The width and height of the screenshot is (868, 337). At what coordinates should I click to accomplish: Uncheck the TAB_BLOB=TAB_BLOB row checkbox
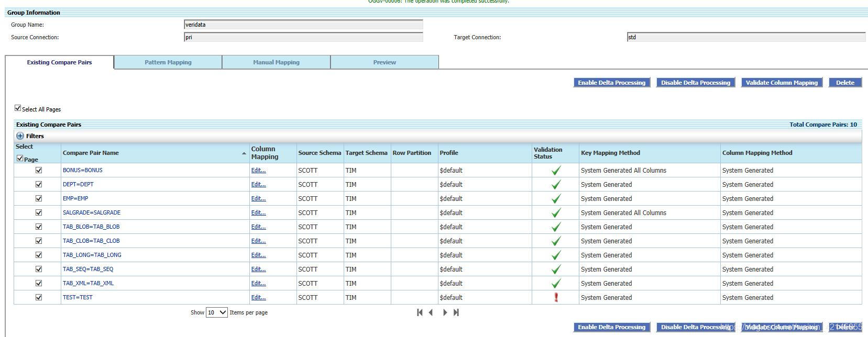point(39,227)
